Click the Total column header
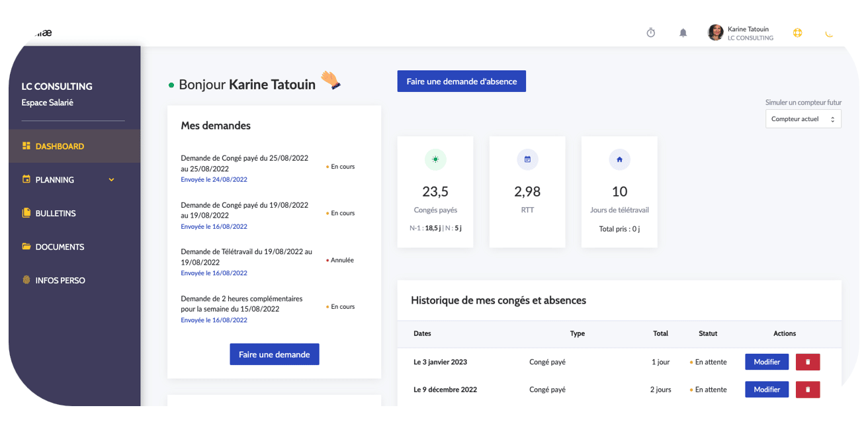Image resolution: width=868 pixels, height=424 pixels. (660, 333)
